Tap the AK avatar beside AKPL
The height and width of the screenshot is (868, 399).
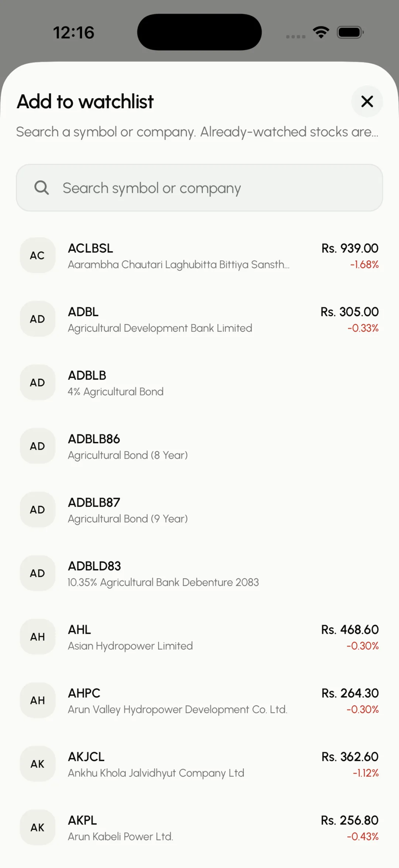point(38,827)
